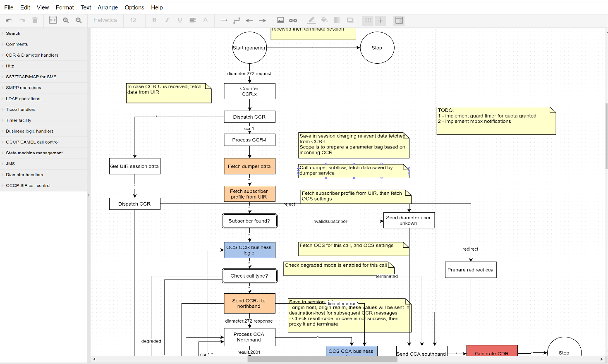The height and width of the screenshot is (364, 608).
Task: Choose the line start arrow icon
Action: (x=249, y=20)
